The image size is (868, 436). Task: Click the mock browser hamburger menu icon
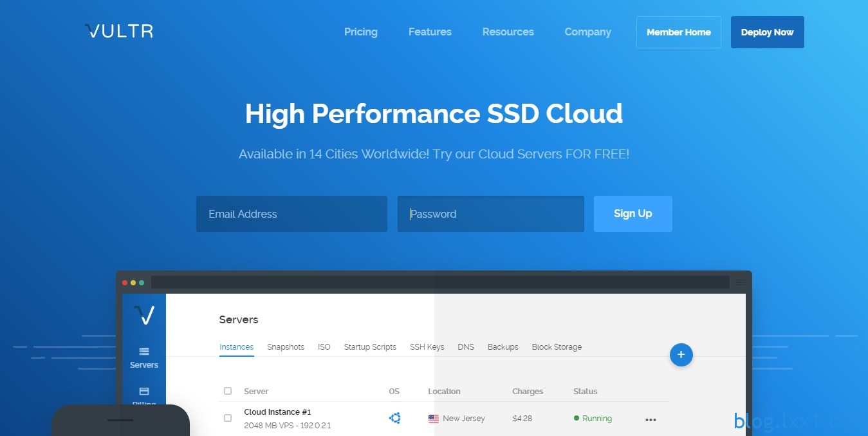tap(741, 282)
